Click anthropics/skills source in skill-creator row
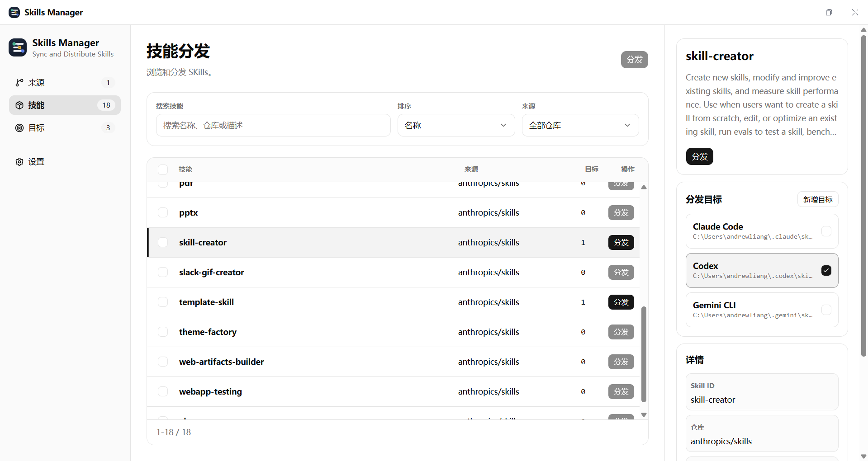868x461 pixels. click(489, 242)
